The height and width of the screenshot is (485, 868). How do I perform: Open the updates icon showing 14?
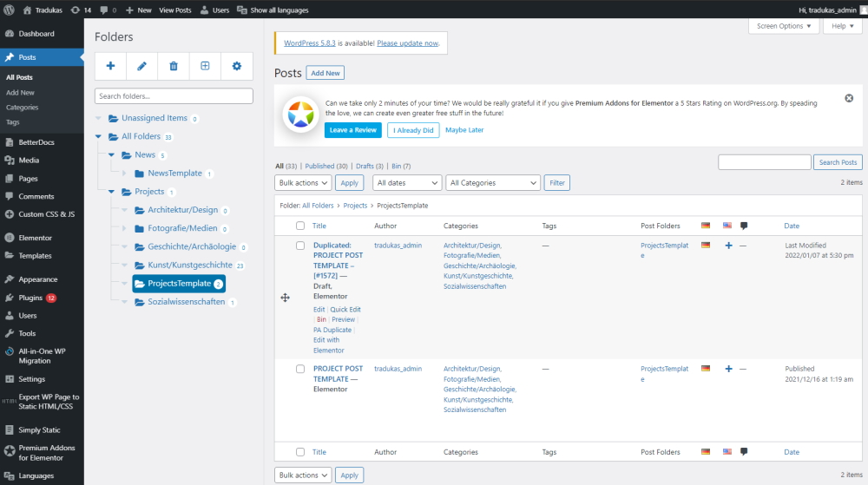(80, 10)
